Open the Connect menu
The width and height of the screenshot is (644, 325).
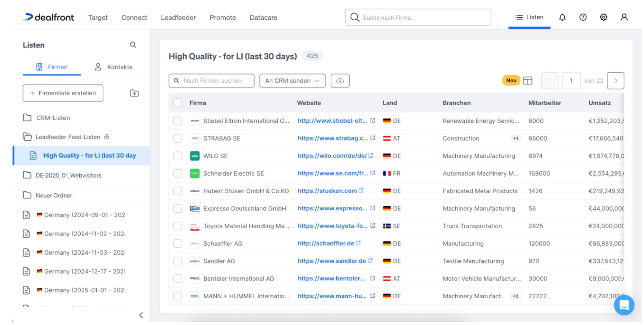pos(134,18)
